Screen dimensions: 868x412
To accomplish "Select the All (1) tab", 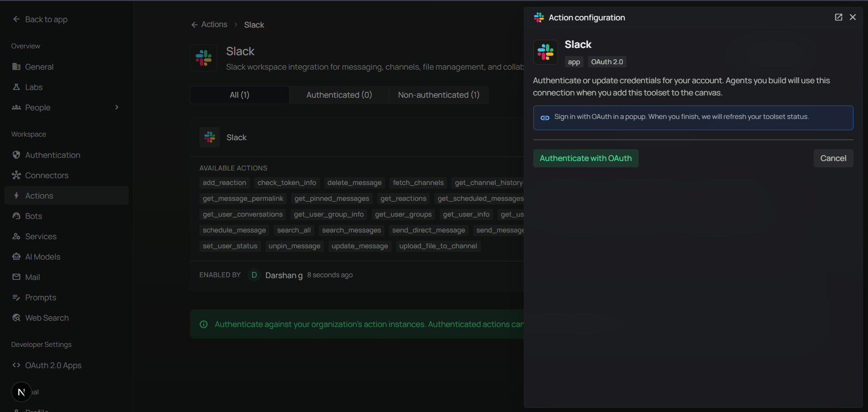I will point(240,95).
